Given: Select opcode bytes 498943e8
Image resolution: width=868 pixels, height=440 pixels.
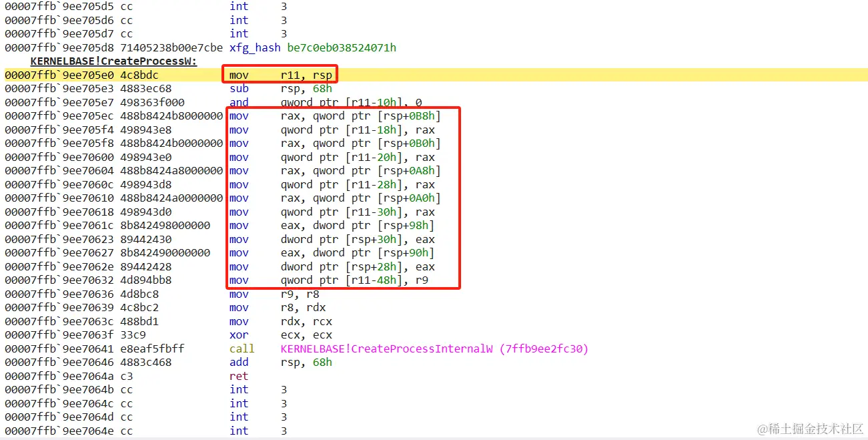Looking at the screenshot, I should point(145,130).
